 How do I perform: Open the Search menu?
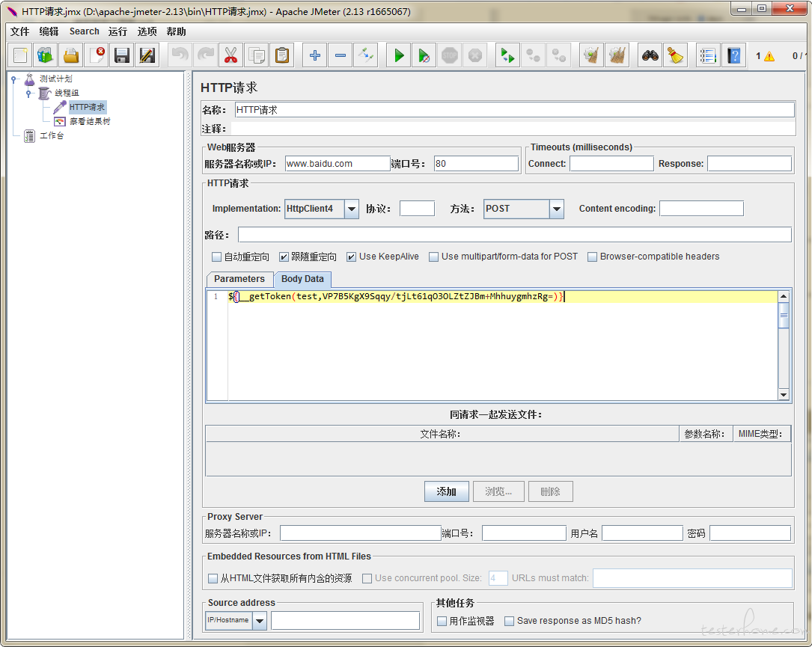85,31
